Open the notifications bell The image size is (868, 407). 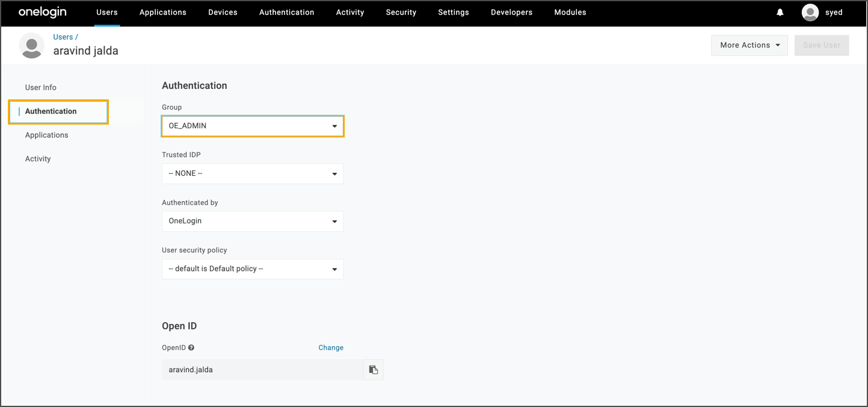[x=780, y=12]
